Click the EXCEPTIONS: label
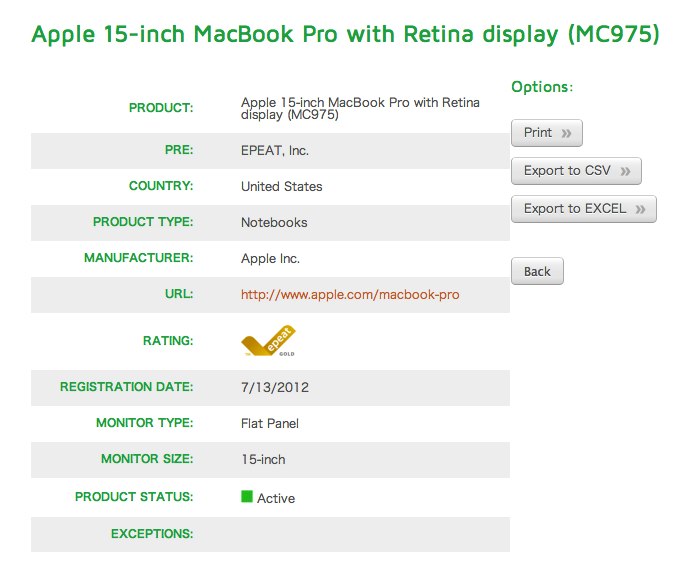Viewport: 700px width, 579px height. (x=152, y=533)
